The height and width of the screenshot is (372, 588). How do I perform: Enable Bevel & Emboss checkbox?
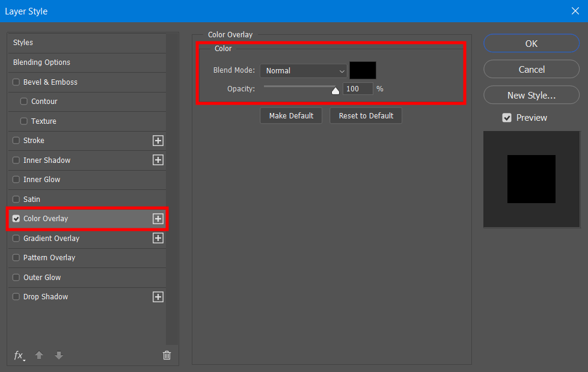coord(16,82)
